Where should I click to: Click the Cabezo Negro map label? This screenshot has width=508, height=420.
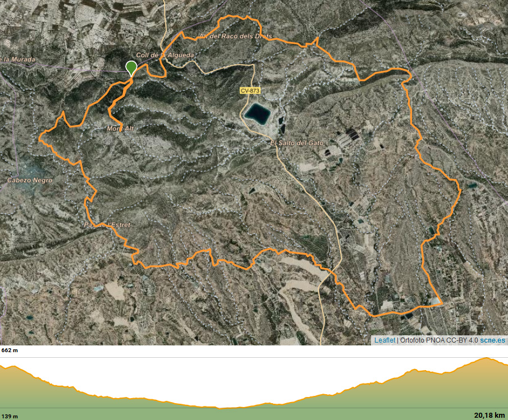30,180
